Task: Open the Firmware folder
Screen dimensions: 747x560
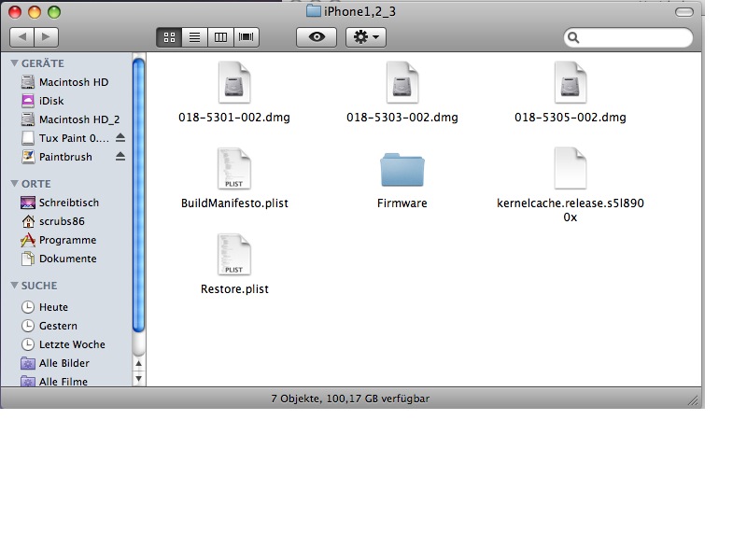Action: pyautogui.click(x=402, y=170)
